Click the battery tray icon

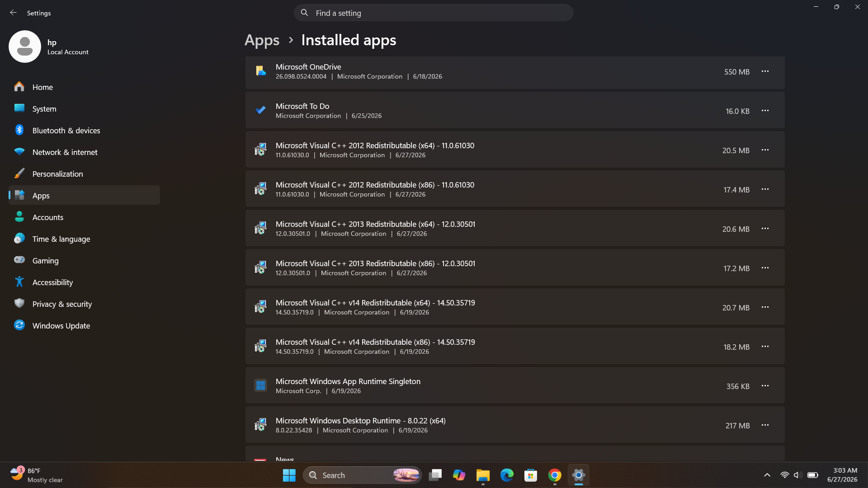(x=813, y=475)
